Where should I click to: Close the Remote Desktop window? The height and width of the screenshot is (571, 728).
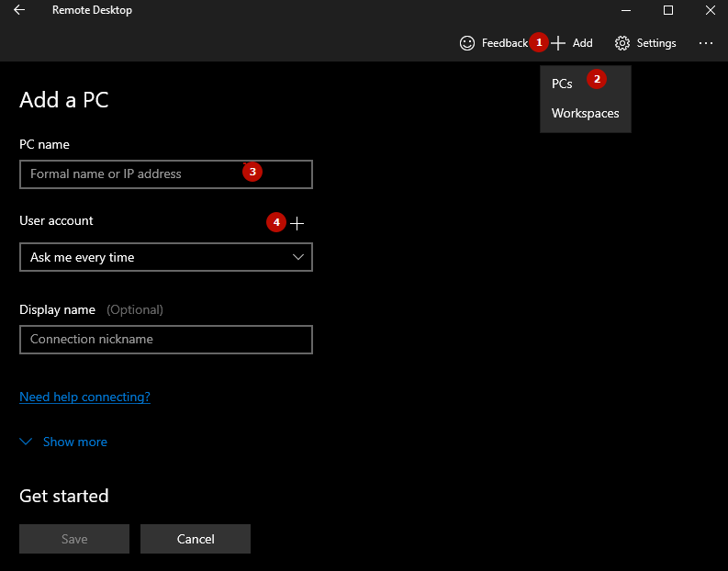[711, 10]
